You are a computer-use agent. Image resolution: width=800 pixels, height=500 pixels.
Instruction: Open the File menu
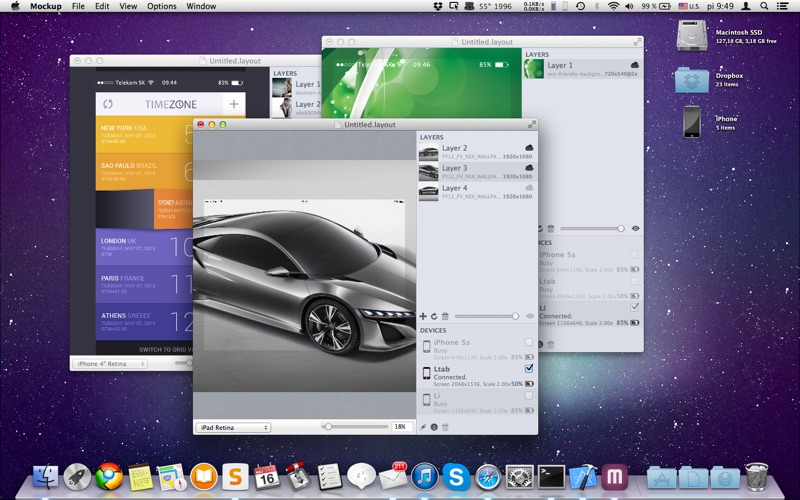(x=78, y=6)
